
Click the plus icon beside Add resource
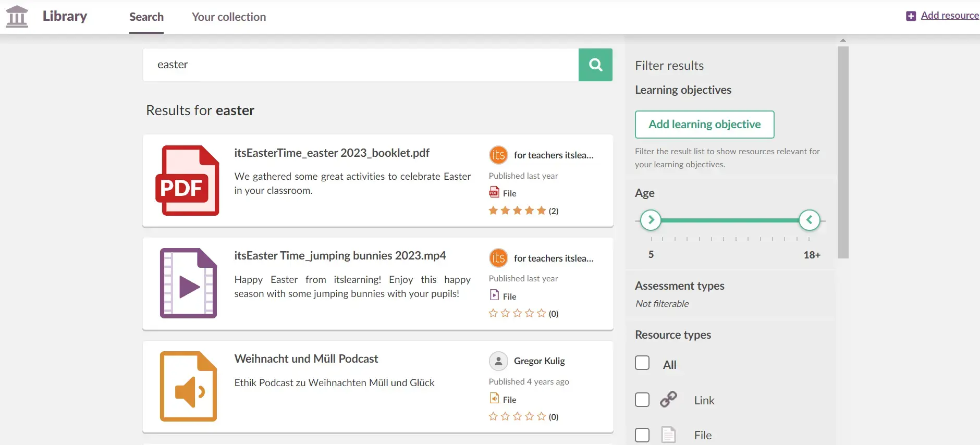911,16
